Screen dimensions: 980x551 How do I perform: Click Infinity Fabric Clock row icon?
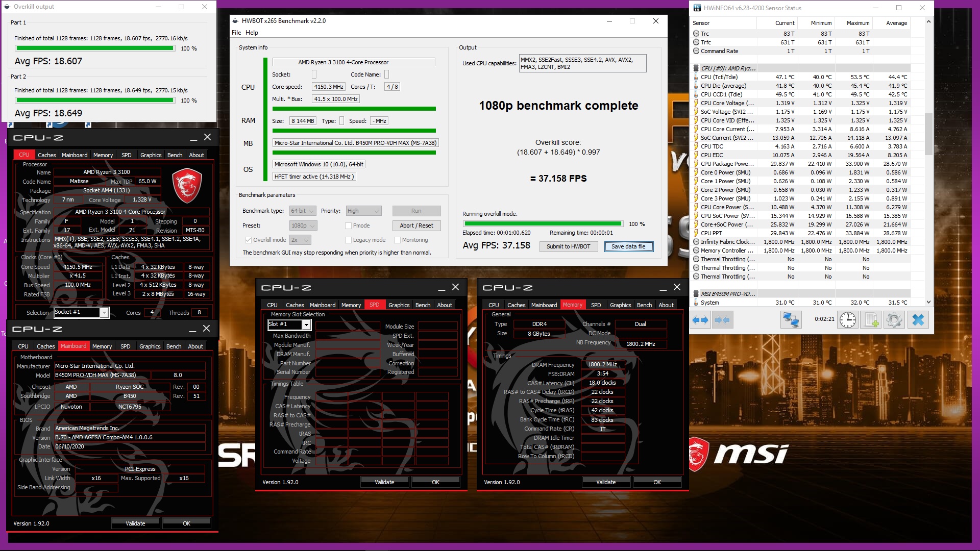click(x=696, y=242)
